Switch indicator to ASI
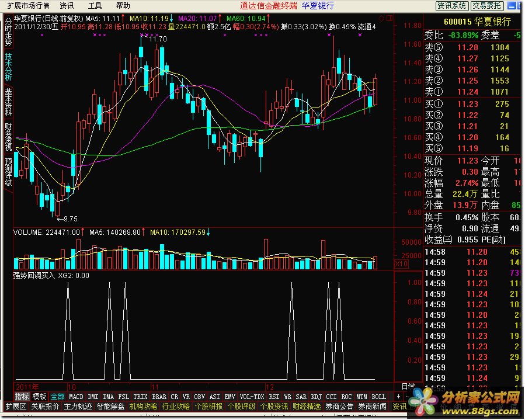This screenshot has height=420, width=525. (x=215, y=397)
